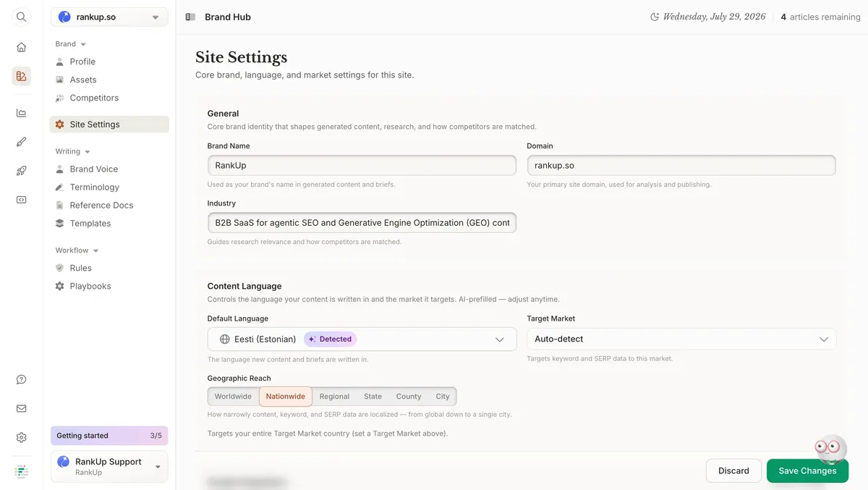Viewport: 868px width, 490px height.
Task: Click the articles remaining counter
Action: pos(820,17)
